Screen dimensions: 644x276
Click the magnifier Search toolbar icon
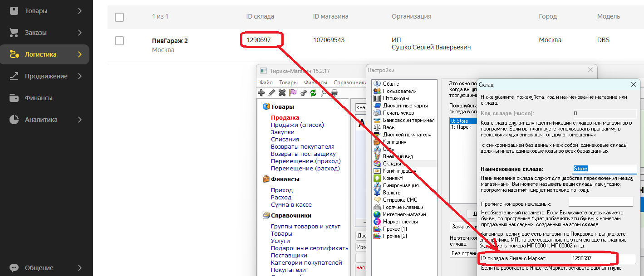[x=324, y=93]
